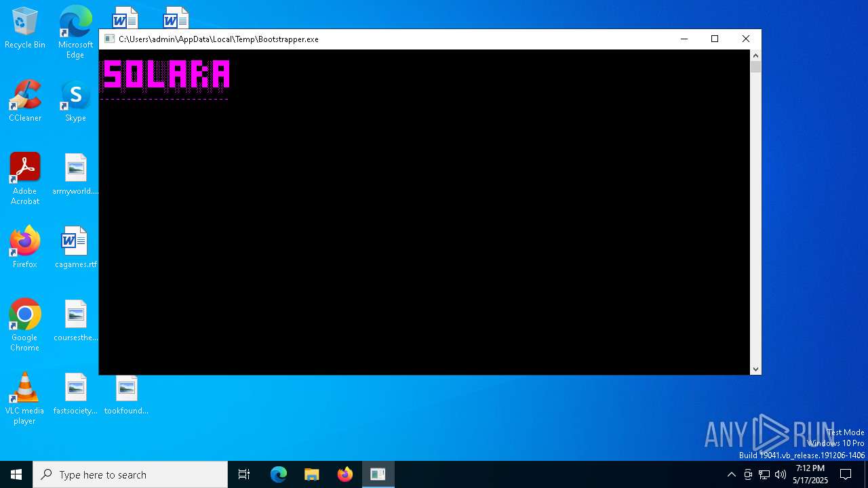The image size is (868, 488).
Task: Click the console scrollbar up arrow
Action: click(x=755, y=55)
